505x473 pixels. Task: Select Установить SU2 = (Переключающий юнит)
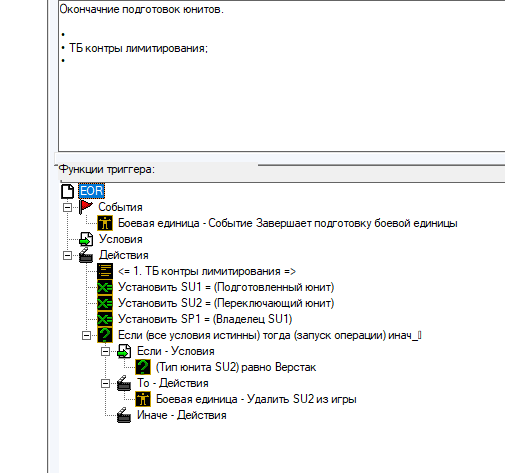(x=226, y=303)
